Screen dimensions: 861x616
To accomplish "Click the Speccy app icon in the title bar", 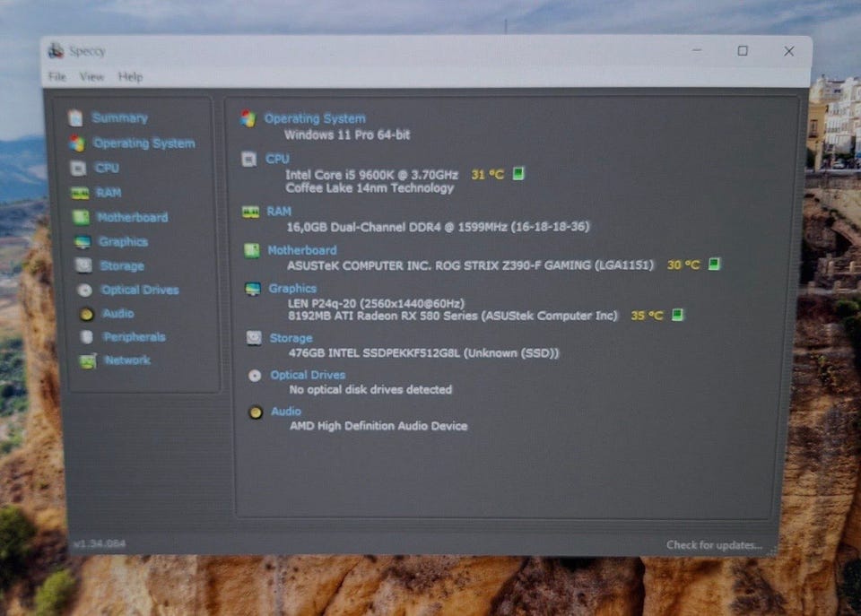I will tap(56, 50).
